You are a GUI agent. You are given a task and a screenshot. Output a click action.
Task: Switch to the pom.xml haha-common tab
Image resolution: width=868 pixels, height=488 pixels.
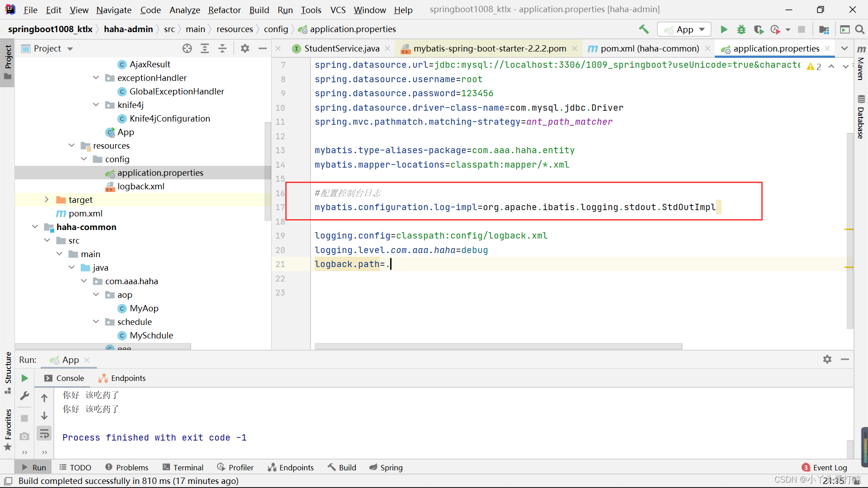point(647,48)
